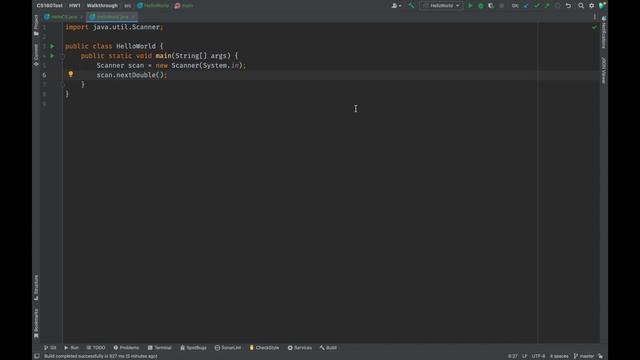Image resolution: width=640 pixels, height=360 pixels.
Task: Click the run gutter arrow beside main method
Action: 52,56
